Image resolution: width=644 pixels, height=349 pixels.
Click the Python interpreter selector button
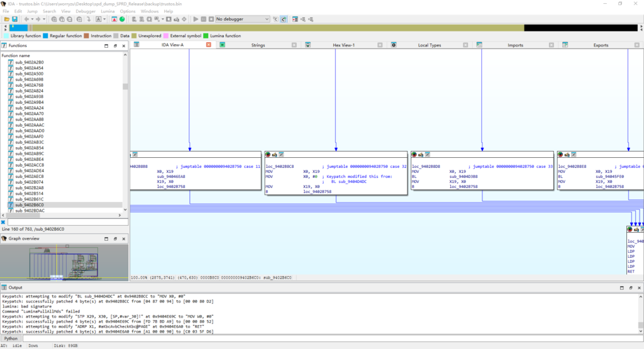(11, 339)
